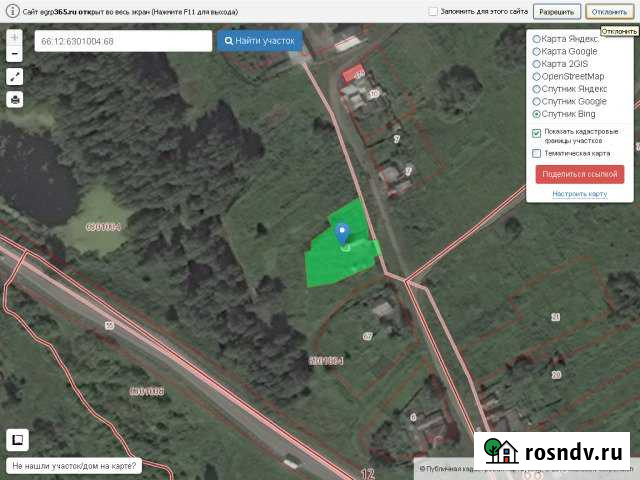The height and width of the screenshot is (480, 640).
Task: Switch to Карта 2GIS layer
Action: [x=537, y=64]
